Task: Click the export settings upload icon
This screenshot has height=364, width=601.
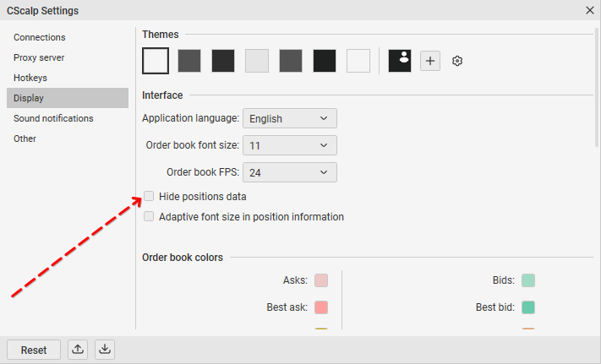Action: point(78,350)
